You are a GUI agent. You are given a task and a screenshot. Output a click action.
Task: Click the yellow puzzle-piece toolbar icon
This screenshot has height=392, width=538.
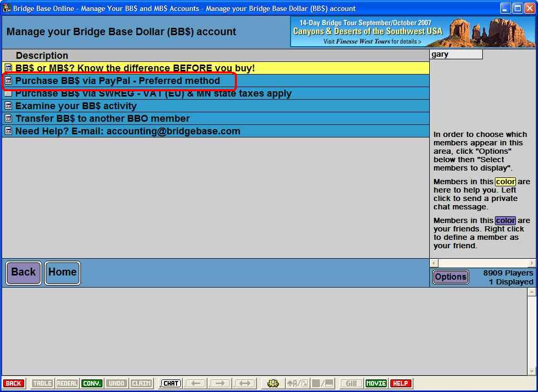point(273,384)
